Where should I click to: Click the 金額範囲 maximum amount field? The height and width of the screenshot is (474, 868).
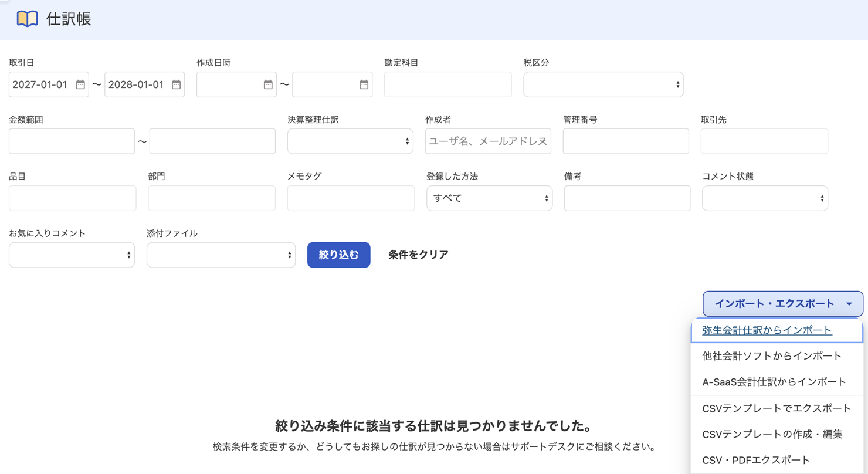(x=212, y=141)
